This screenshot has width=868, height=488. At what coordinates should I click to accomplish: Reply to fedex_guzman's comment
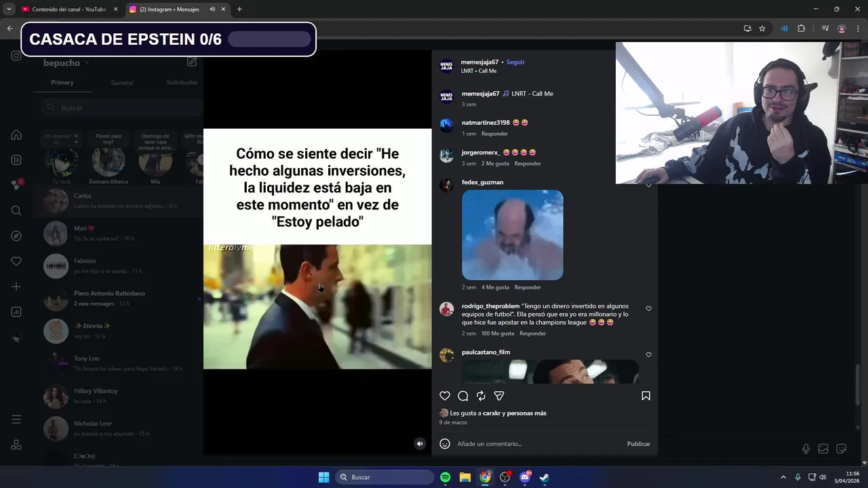528,287
